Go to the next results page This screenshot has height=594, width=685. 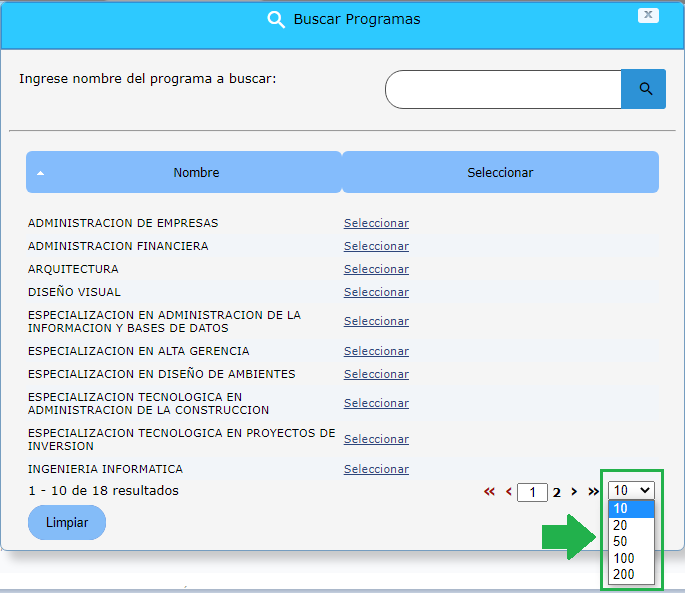(574, 492)
